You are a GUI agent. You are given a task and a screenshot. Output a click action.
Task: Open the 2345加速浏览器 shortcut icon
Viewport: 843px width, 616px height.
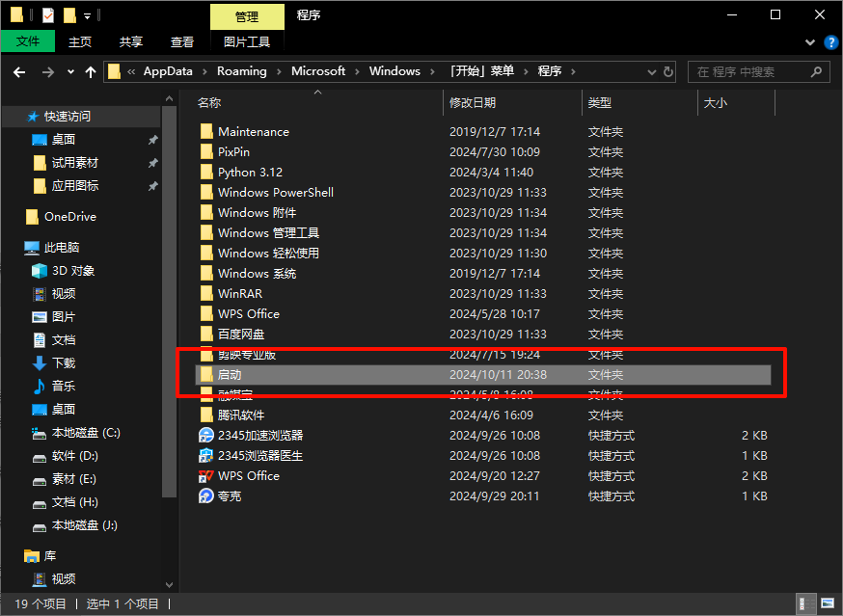pos(205,435)
